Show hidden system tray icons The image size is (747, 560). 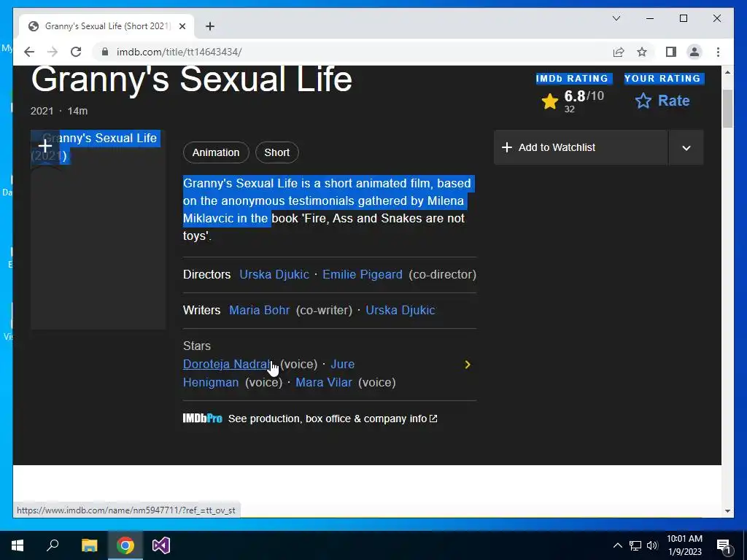pyautogui.click(x=617, y=545)
